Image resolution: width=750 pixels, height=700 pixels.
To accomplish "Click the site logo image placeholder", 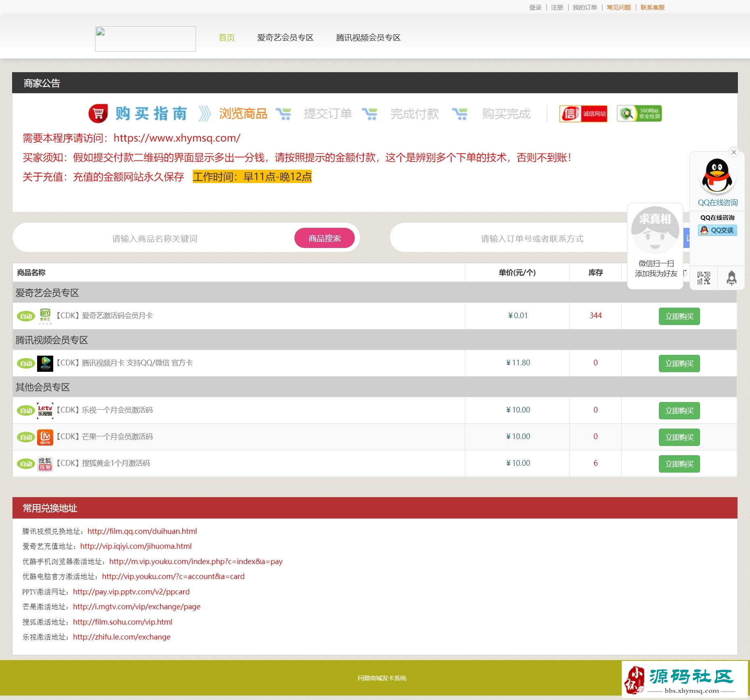I will coord(145,39).
